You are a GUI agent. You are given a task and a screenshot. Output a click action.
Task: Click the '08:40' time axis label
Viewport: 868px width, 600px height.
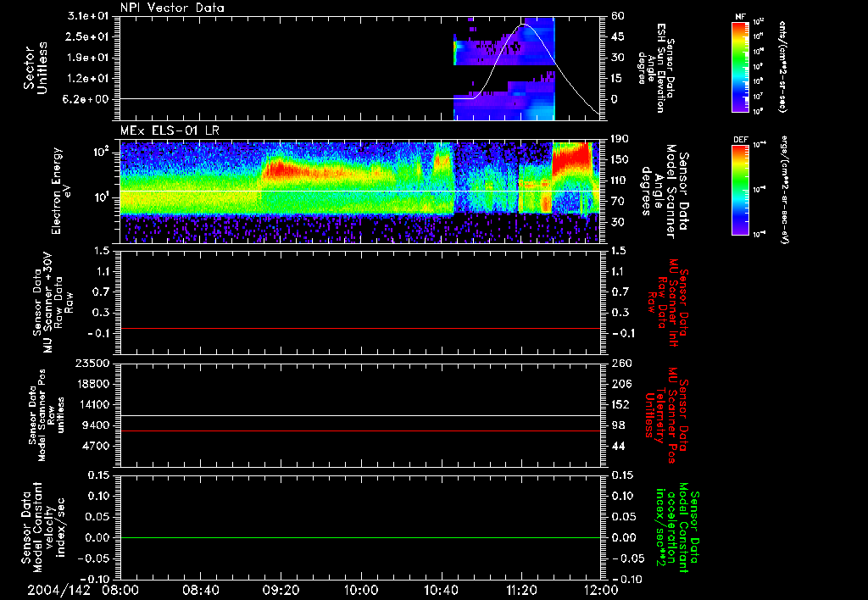click(201, 590)
